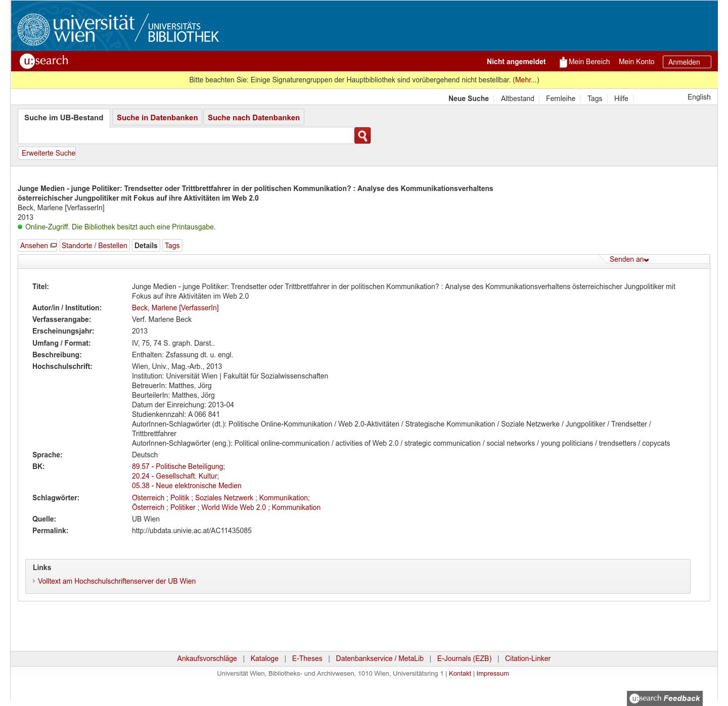Open the Tags tab of the record

point(172,246)
